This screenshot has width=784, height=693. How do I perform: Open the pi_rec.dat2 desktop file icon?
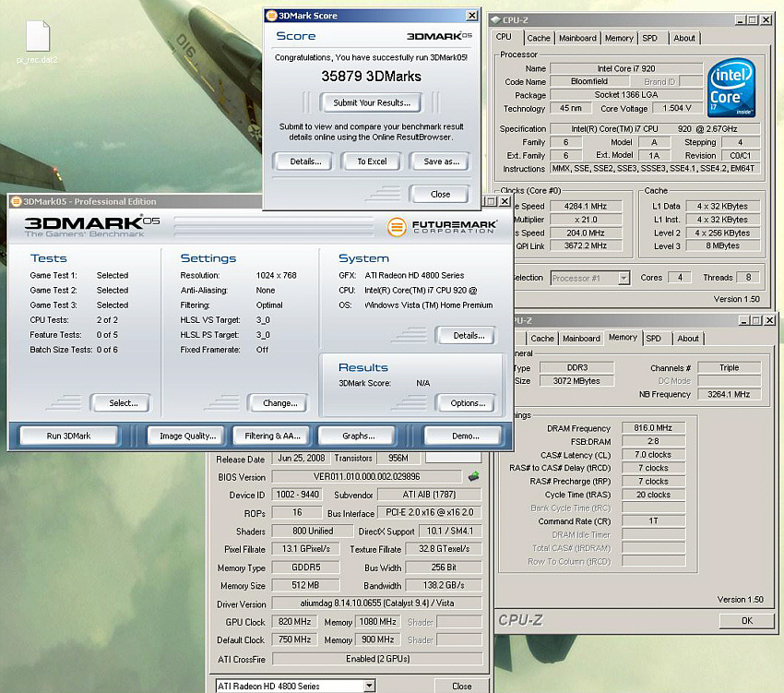click(x=38, y=37)
